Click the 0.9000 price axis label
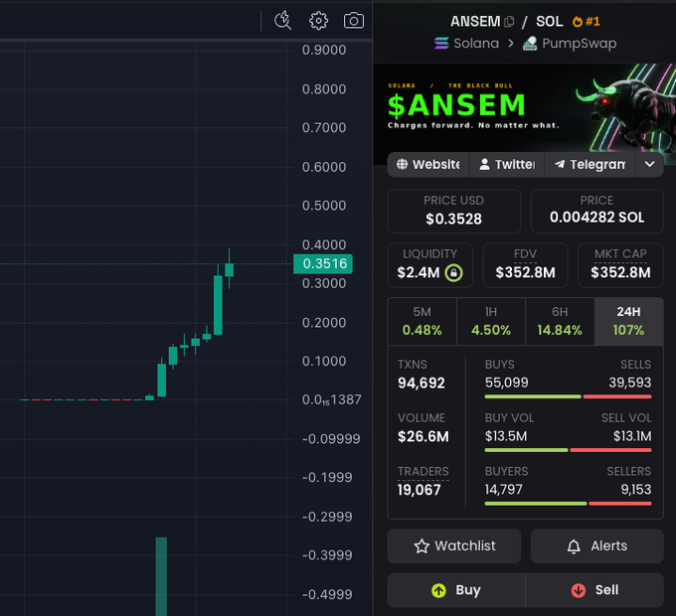The width and height of the screenshot is (676, 616). tap(324, 50)
